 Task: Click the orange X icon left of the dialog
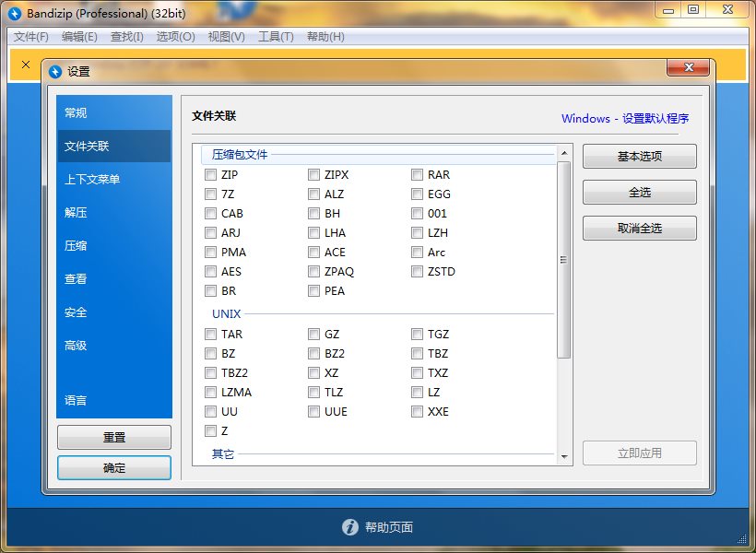(24, 65)
